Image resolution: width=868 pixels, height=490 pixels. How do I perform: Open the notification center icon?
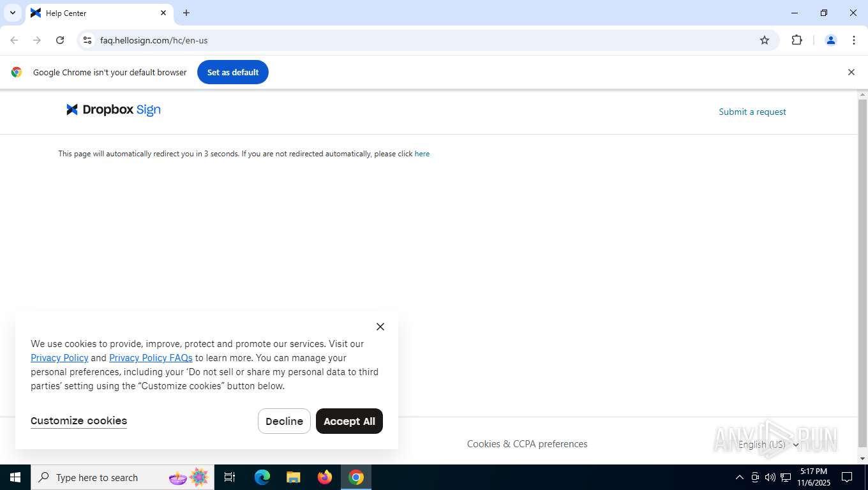click(847, 477)
